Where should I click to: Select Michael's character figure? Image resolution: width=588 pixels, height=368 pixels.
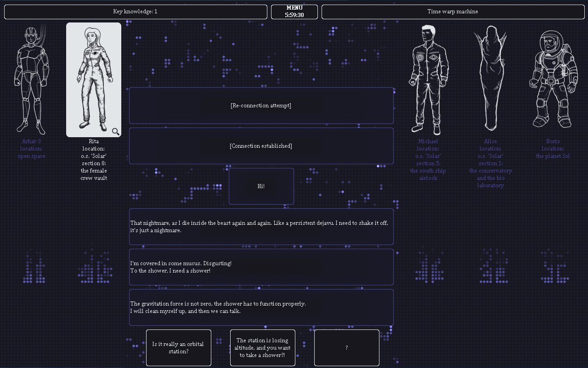pyautogui.click(x=428, y=79)
